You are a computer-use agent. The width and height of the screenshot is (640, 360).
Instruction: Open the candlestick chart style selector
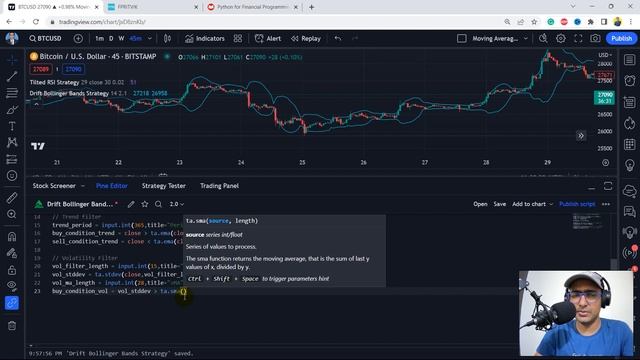coord(167,38)
